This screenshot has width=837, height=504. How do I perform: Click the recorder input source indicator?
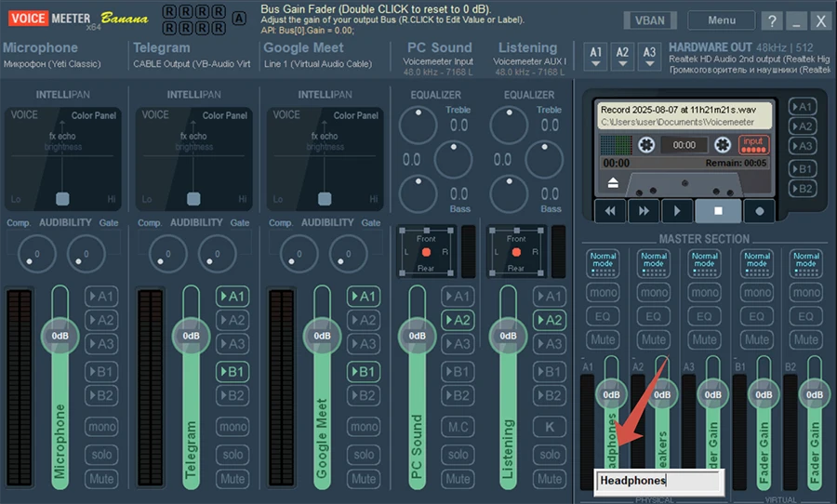(752, 144)
